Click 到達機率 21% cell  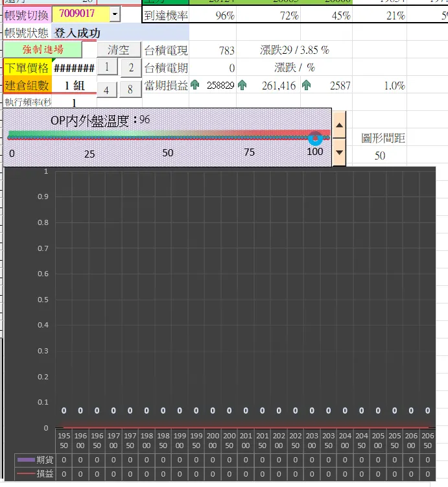(379, 15)
